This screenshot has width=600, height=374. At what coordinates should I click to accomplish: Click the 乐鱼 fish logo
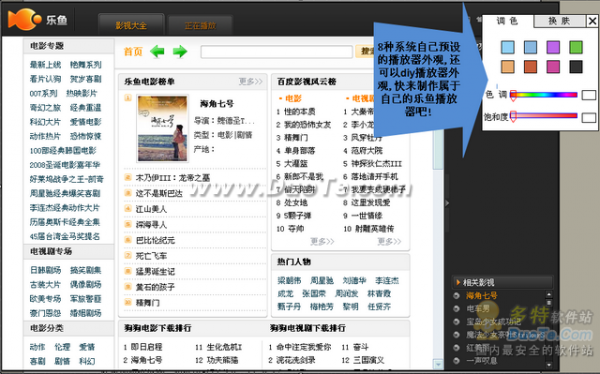(x=24, y=19)
